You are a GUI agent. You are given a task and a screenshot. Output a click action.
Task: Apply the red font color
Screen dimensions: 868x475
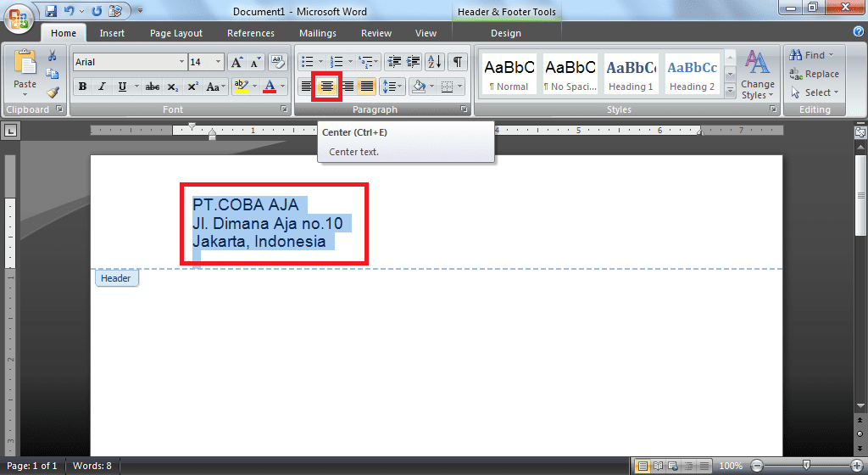point(270,87)
